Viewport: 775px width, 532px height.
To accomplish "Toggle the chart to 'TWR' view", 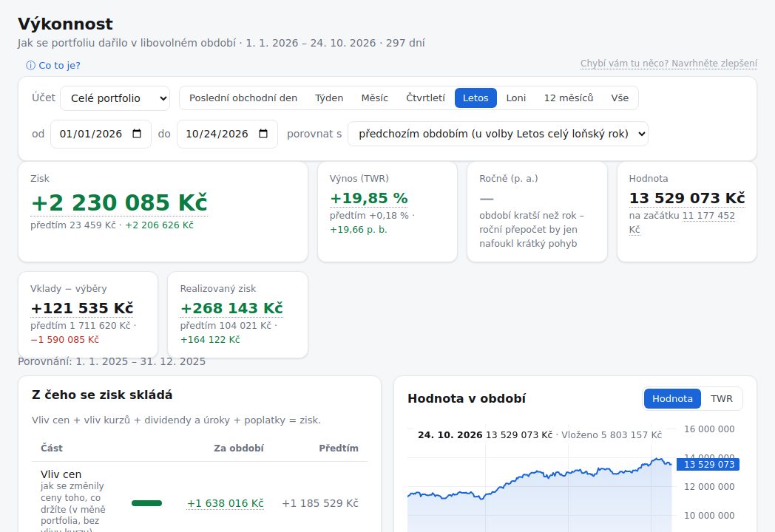I will [x=722, y=398].
